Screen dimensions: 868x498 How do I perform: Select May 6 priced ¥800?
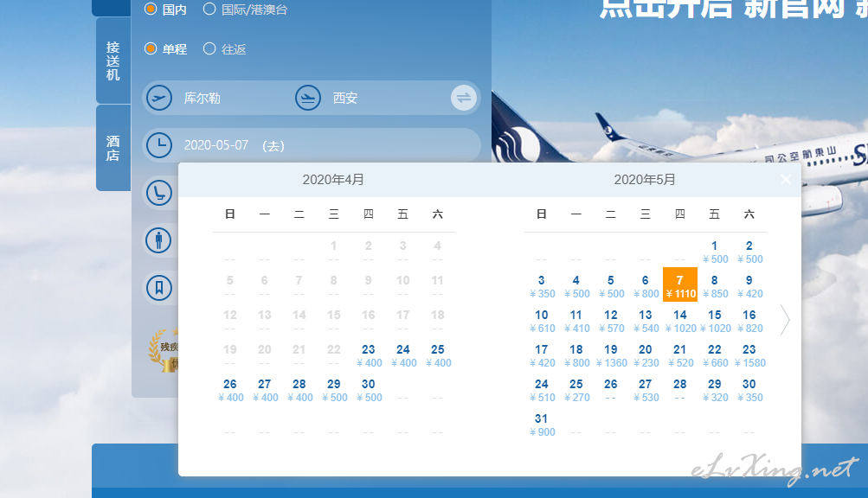click(646, 286)
